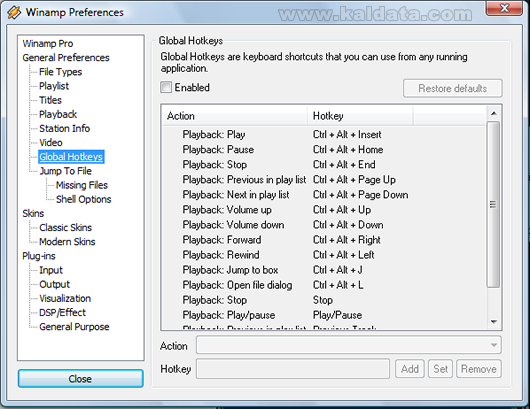Click the 'Ctrl + Alt + Page Down' hotkey cell
The image size is (530, 409).
coord(361,195)
